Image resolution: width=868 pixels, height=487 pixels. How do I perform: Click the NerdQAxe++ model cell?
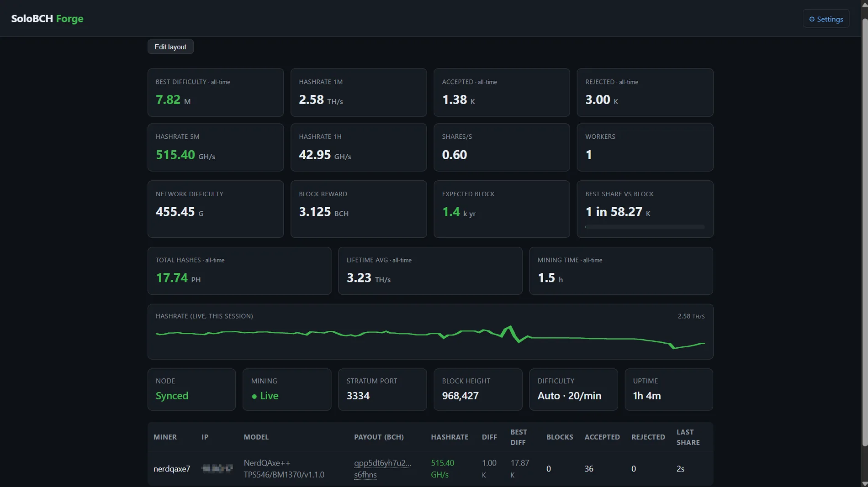(284, 469)
